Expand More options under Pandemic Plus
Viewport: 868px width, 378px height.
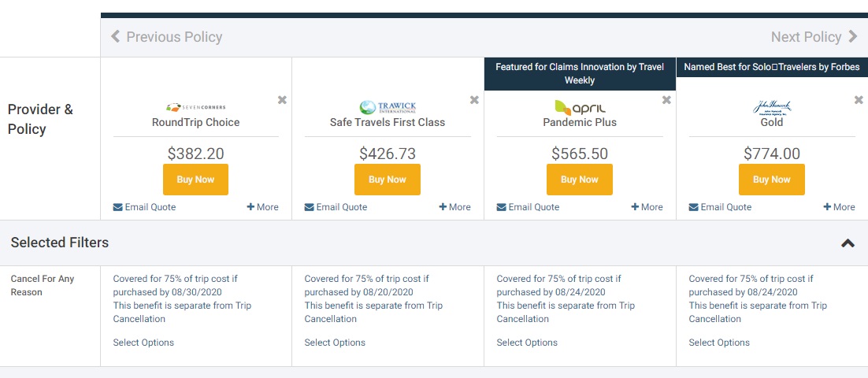click(647, 207)
